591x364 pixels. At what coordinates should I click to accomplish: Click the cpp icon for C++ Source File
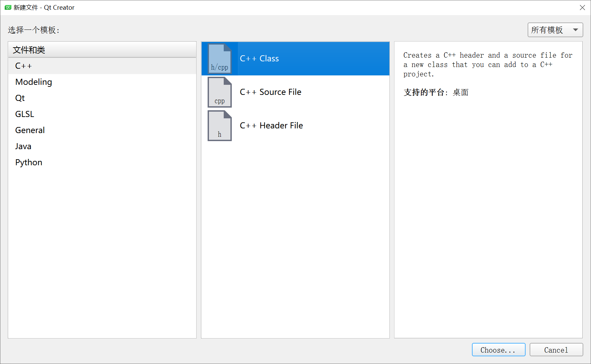(219, 92)
